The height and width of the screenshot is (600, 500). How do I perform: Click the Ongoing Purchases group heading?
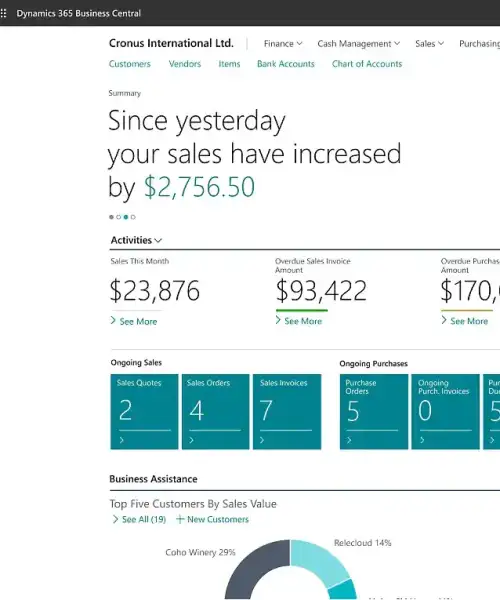coord(373,364)
